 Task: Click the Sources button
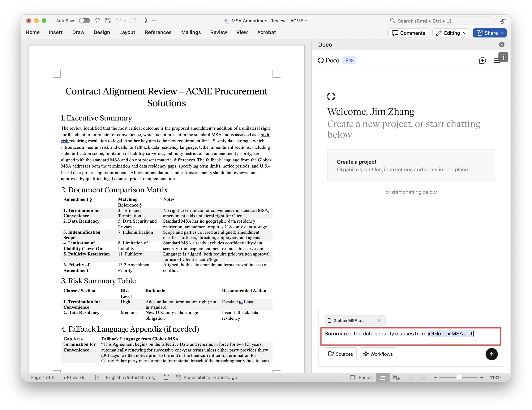click(x=340, y=354)
